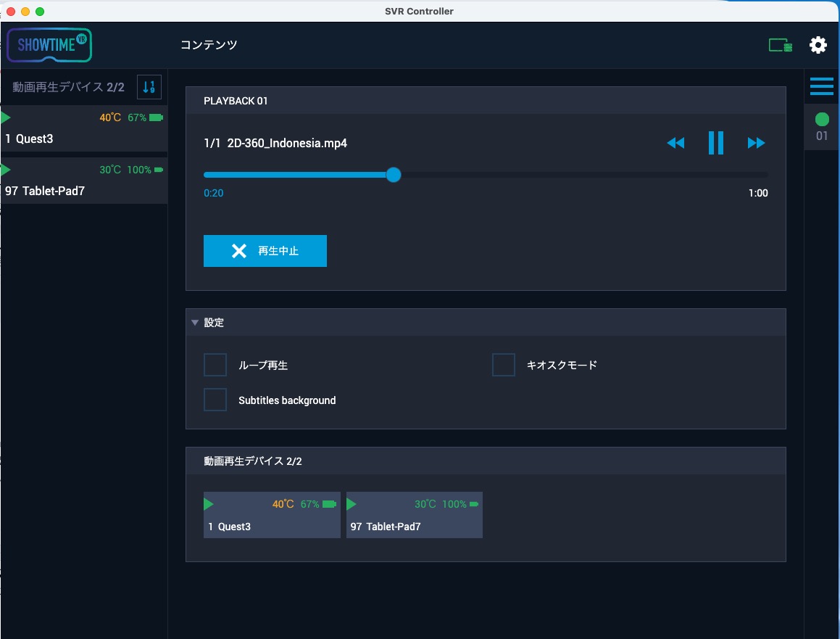Click battery icon on the Tablet-Pad7 card
Viewport: 840px width, 639px height.
pyautogui.click(x=473, y=504)
